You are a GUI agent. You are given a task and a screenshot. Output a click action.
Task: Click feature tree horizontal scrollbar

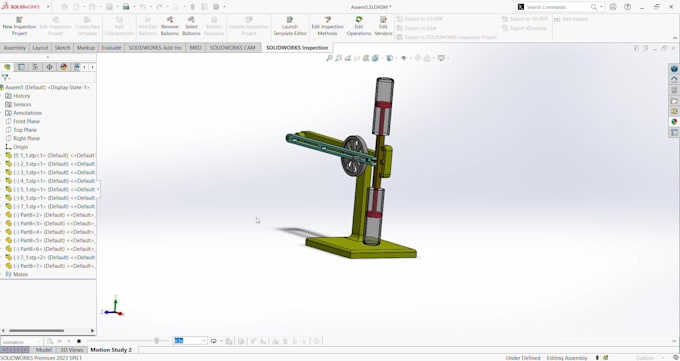coord(36,331)
